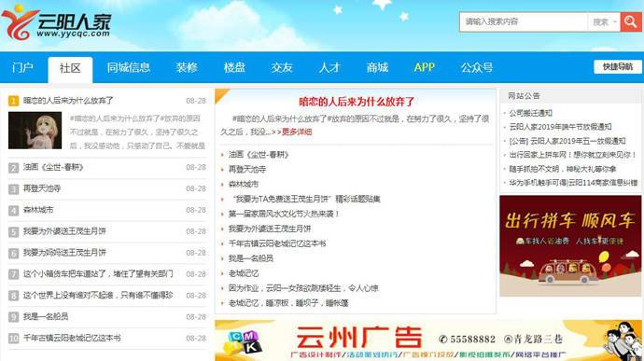Image resolution: width=644 pixels, height=361 pixels.
Task: Open 第一届家居风水文化节火热来袭 article
Action: pyautogui.click(x=284, y=214)
